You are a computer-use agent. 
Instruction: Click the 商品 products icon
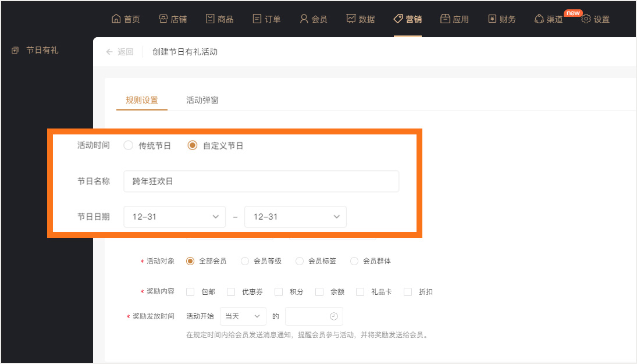pos(210,19)
